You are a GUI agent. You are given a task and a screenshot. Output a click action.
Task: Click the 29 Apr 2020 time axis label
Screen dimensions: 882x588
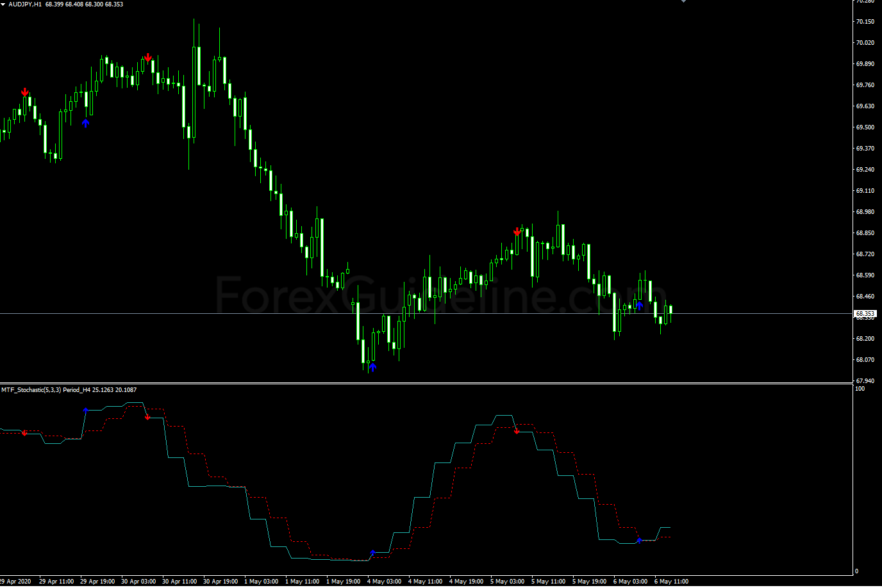(15, 582)
